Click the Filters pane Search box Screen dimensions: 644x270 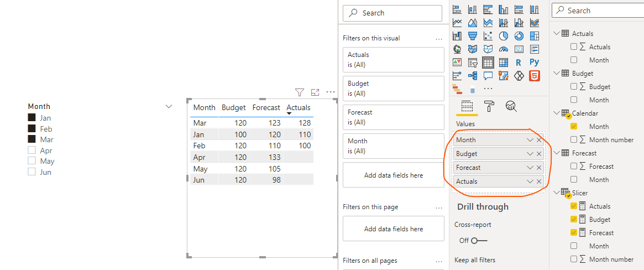392,13
